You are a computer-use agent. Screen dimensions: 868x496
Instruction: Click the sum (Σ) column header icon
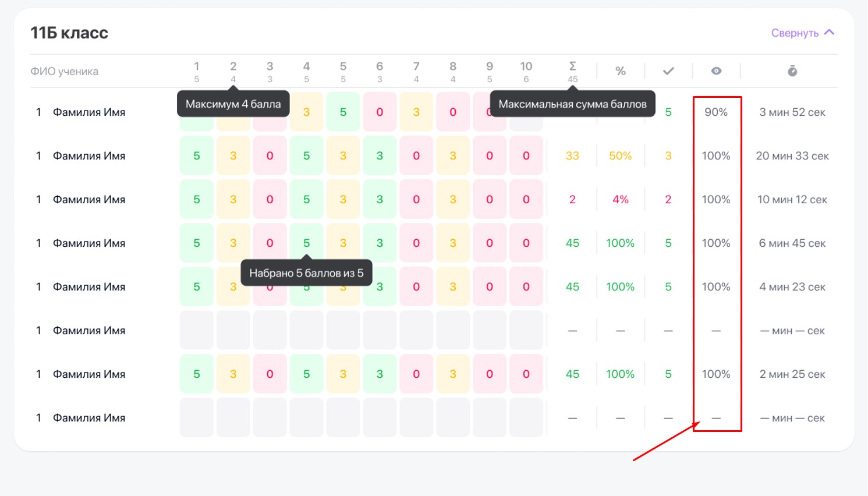(x=572, y=66)
